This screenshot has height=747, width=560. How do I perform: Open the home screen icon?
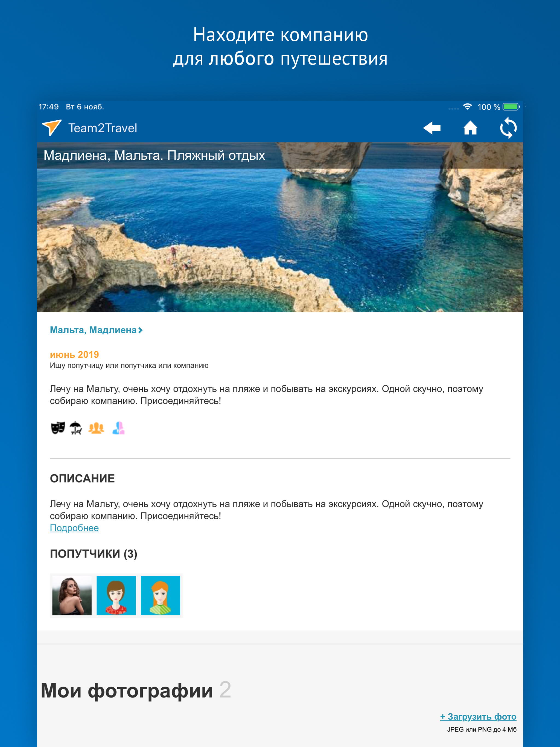470,128
